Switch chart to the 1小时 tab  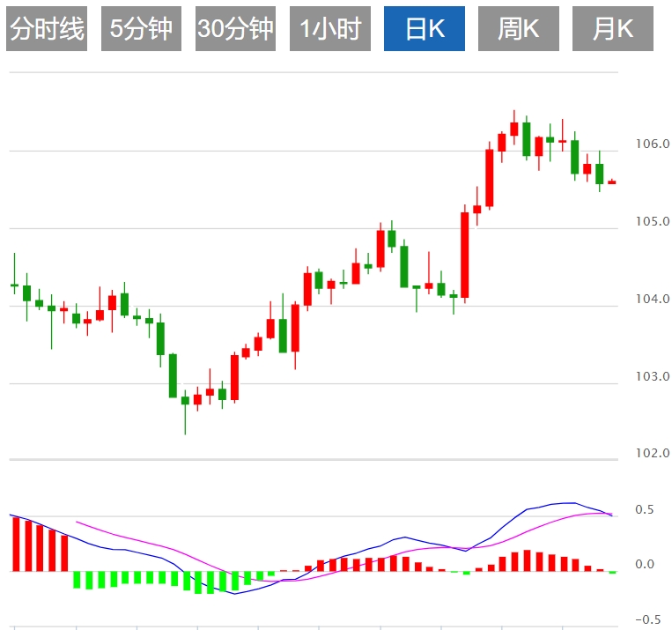[x=330, y=29]
